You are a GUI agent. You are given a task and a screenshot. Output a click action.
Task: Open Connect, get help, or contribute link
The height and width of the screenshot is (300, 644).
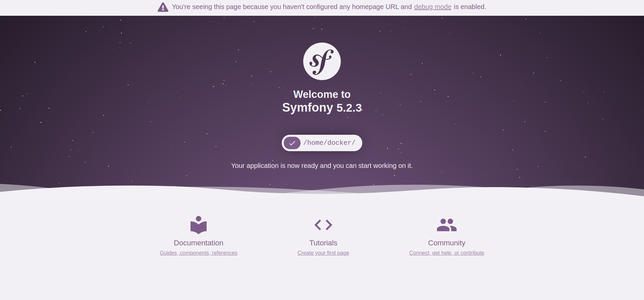pyautogui.click(x=447, y=253)
